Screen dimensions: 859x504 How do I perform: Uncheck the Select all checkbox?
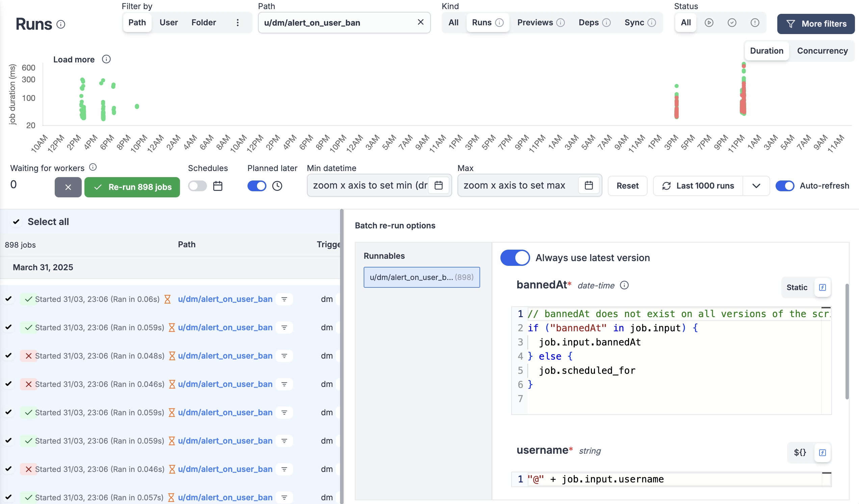tap(16, 222)
